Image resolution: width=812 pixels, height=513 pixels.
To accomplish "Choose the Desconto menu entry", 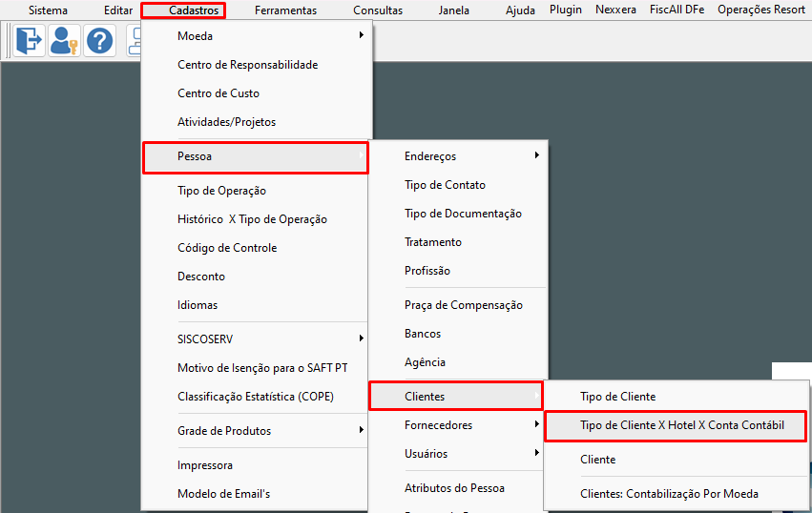I will pos(257,276).
